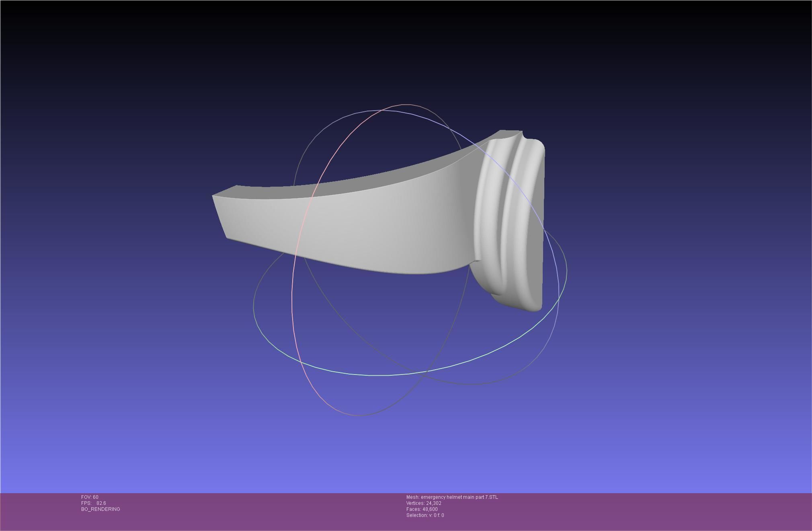812x531 pixels.
Task: Click the Selection: v: 0 f: 0 text
Action: pos(425,515)
